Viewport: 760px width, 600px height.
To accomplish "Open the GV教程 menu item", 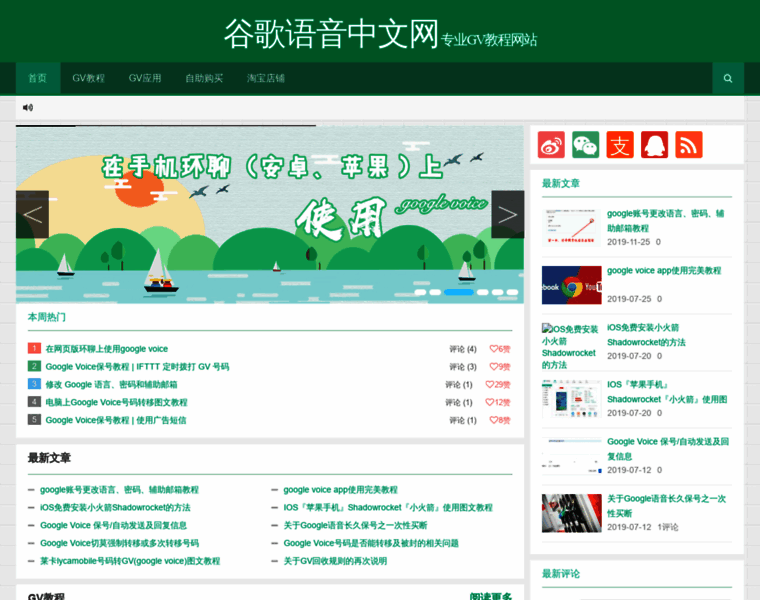I will coord(88,78).
